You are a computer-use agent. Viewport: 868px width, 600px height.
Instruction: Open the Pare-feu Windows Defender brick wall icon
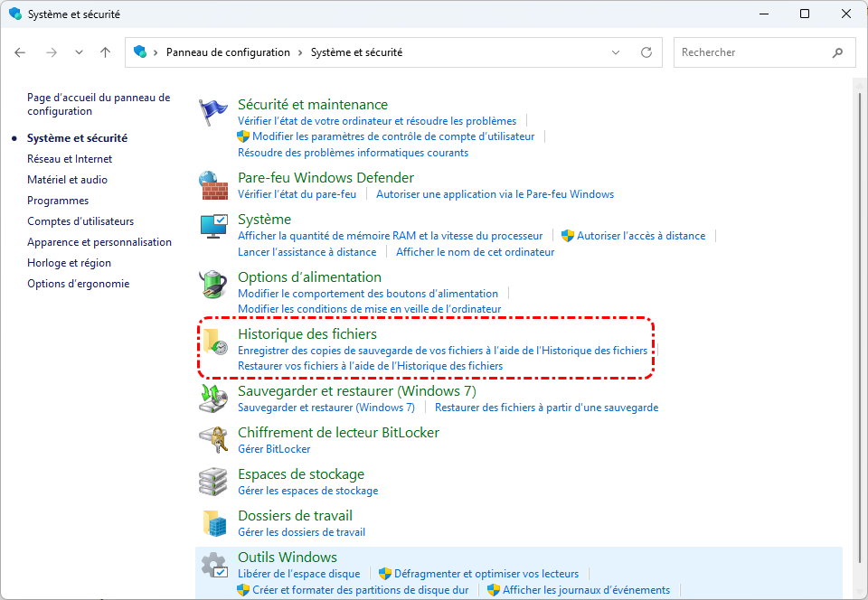[x=213, y=185]
